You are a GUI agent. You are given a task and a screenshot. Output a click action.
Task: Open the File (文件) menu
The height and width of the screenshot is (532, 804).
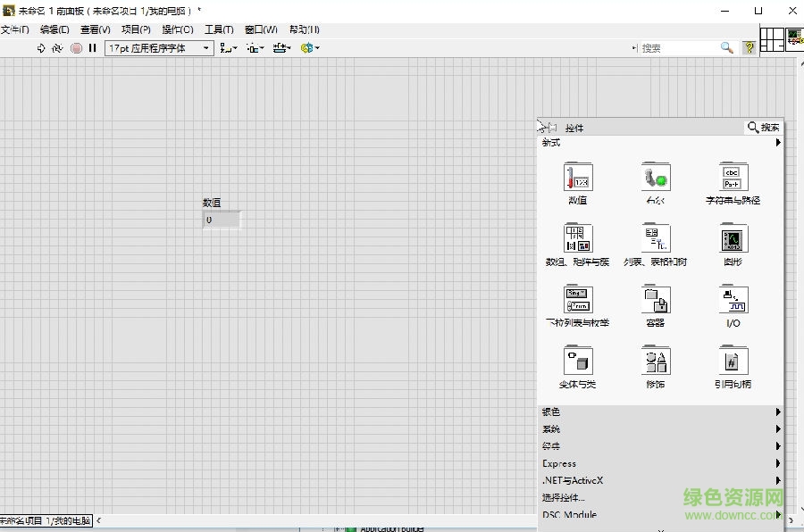[x=13, y=29]
